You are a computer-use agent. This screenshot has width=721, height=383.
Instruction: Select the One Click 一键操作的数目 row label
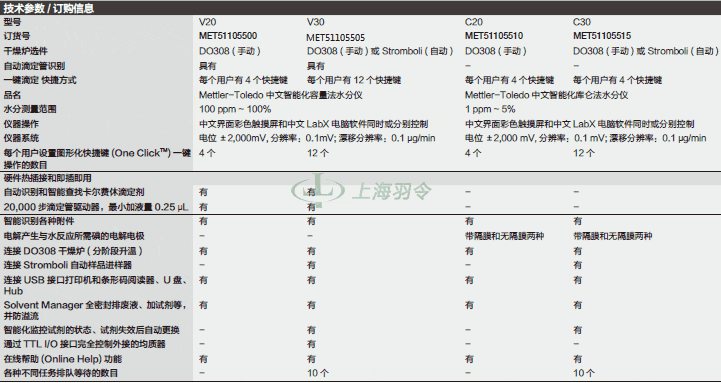[x=97, y=159]
